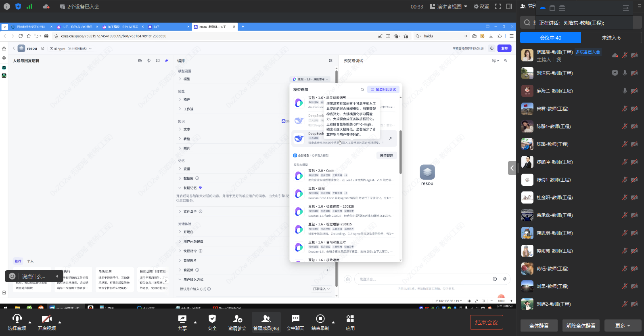Click the AI optimize sparkle icon in persona panel
The image size is (644, 336).
coord(167,61)
